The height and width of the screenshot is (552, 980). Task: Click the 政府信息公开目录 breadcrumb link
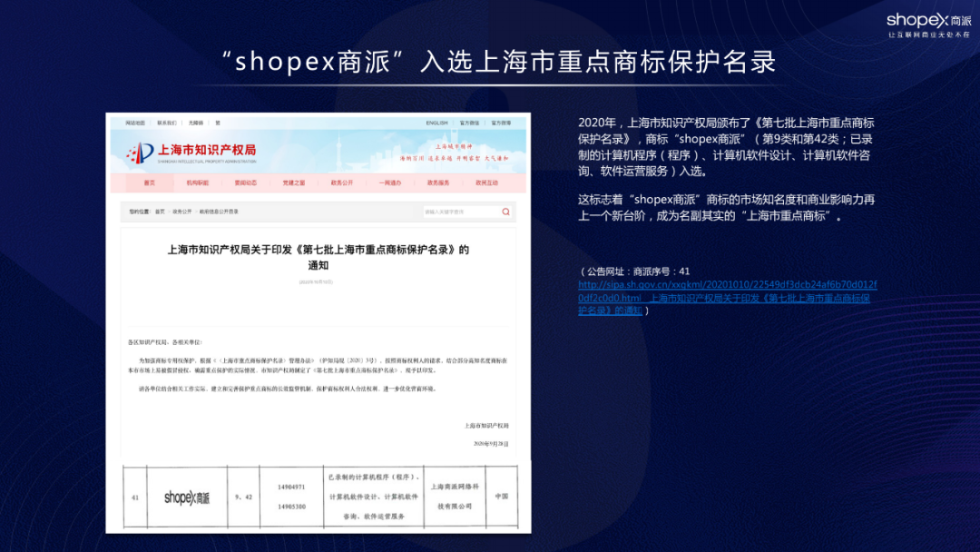(x=219, y=212)
